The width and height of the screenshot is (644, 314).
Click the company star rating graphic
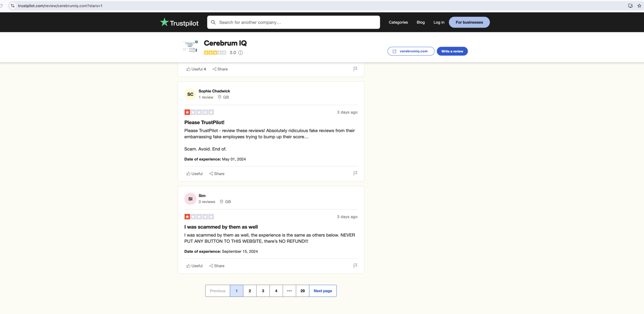point(215,53)
